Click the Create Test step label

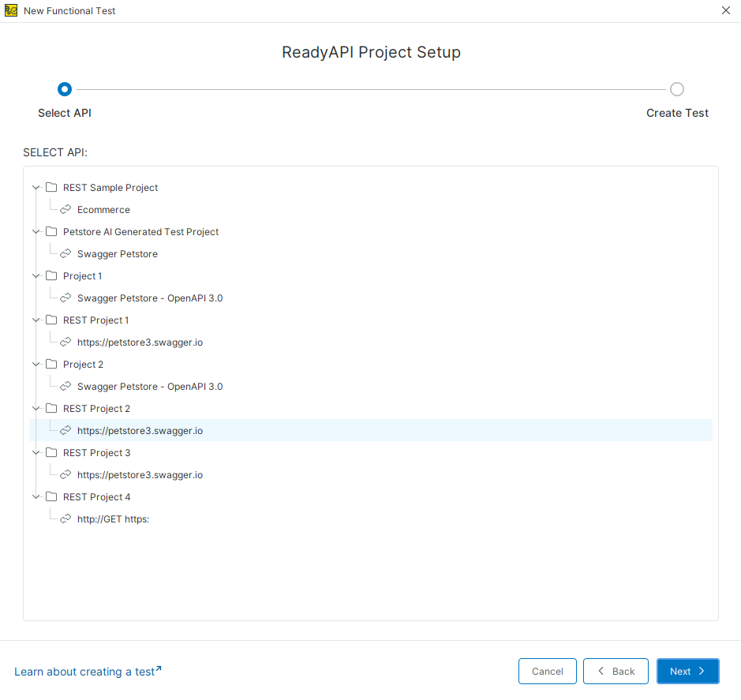click(677, 113)
